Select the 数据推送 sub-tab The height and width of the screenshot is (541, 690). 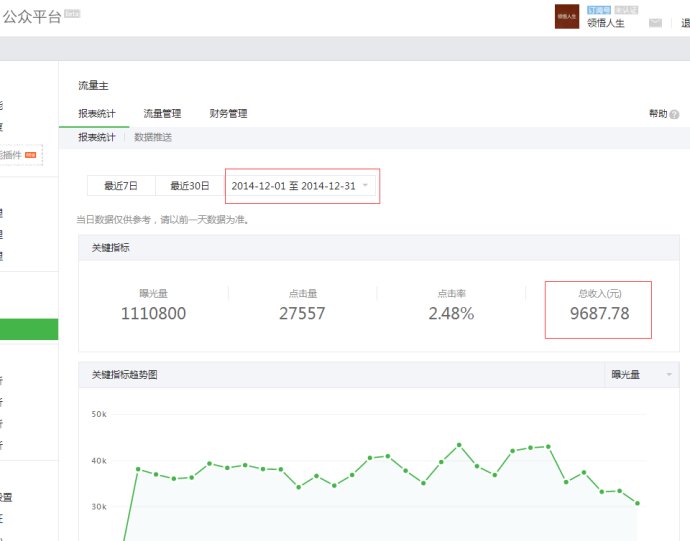click(153, 137)
